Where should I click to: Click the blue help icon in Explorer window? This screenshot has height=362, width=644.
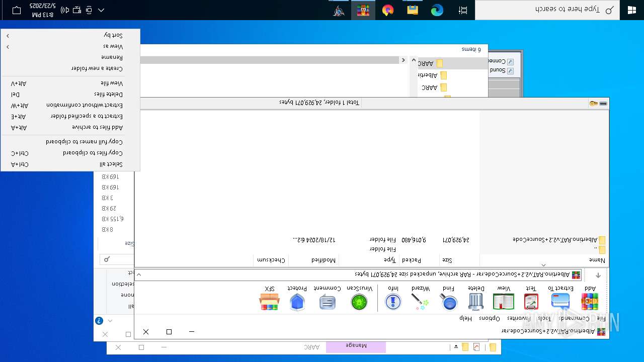(99, 320)
